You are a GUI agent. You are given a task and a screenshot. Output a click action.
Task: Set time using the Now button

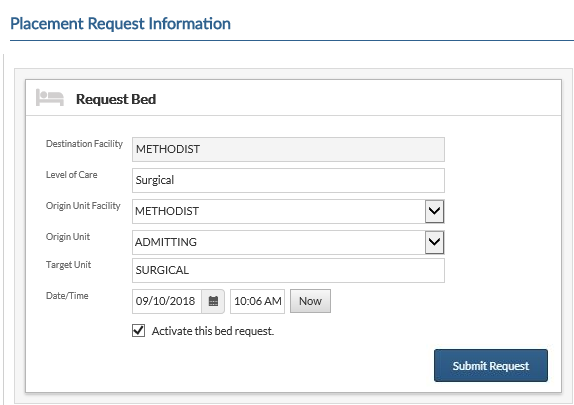pos(310,301)
